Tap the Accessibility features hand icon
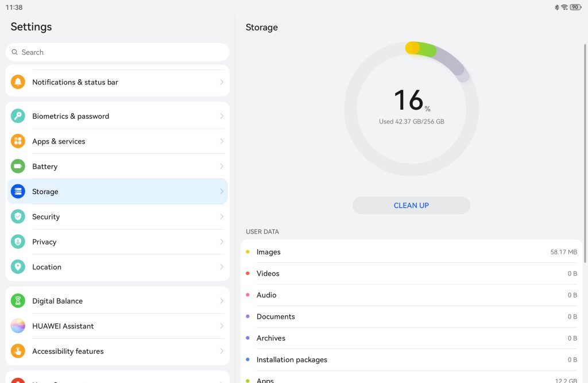 18,351
